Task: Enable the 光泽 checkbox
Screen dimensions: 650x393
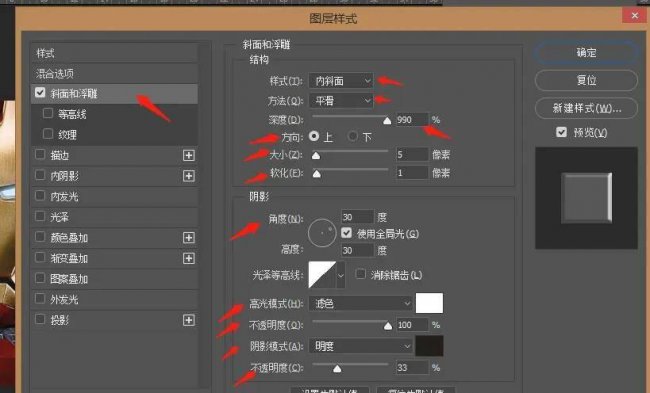Action: [40, 216]
